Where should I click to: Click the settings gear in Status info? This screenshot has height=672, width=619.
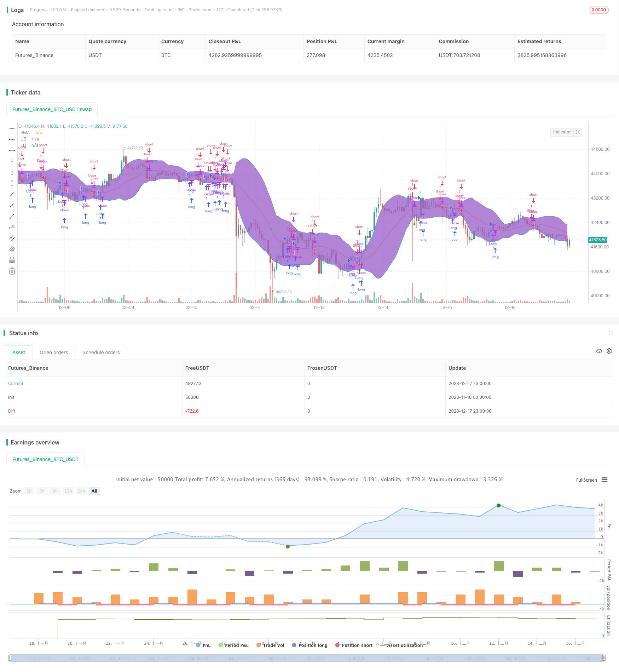click(x=609, y=351)
